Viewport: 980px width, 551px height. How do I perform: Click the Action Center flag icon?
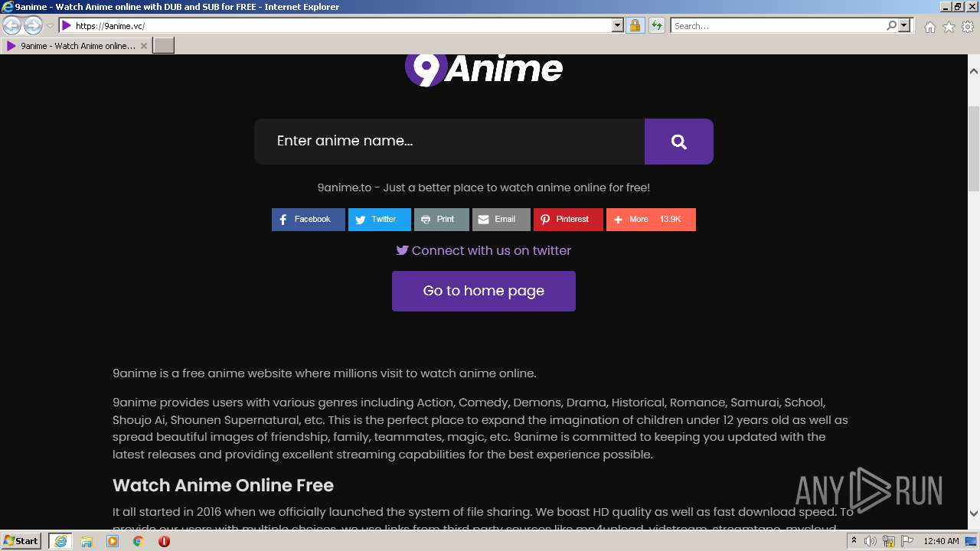[907, 541]
